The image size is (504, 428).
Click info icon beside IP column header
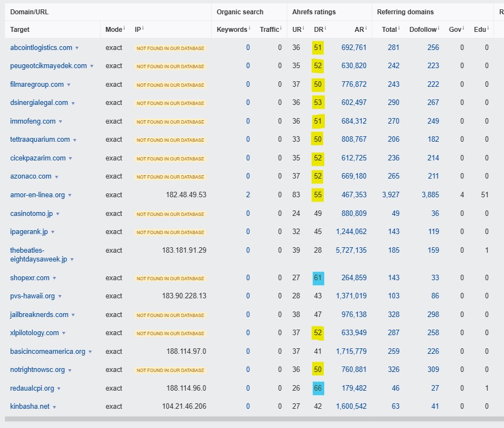(143, 28)
